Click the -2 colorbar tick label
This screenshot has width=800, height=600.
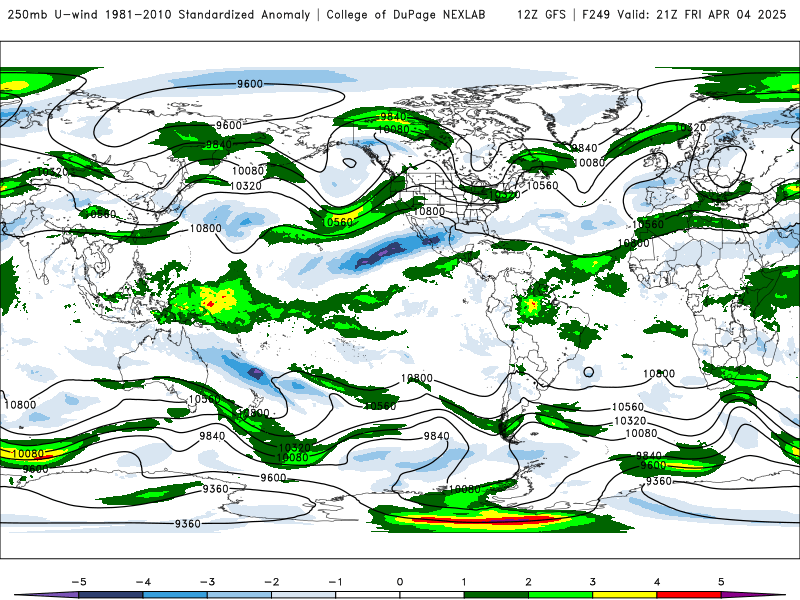click(x=271, y=582)
